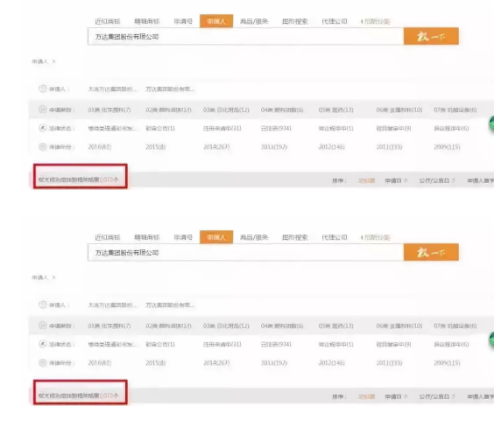
Task: Click the 申请年份 row icon in the upper panel
Action: [42, 147]
